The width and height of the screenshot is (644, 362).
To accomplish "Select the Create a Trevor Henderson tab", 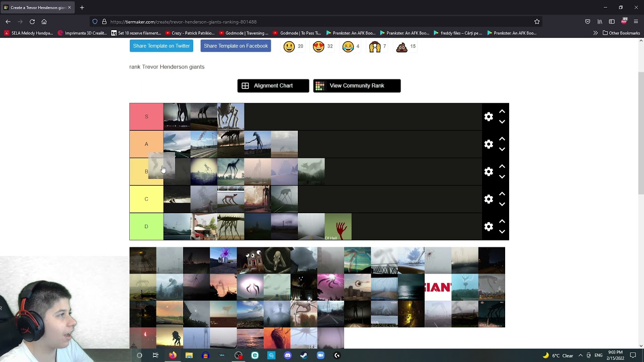I will [x=38, y=8].
